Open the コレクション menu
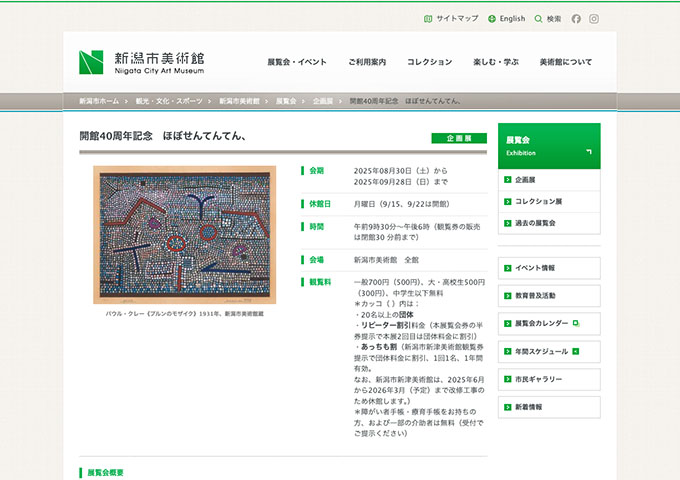680x480 pixels. click(429, 62)
